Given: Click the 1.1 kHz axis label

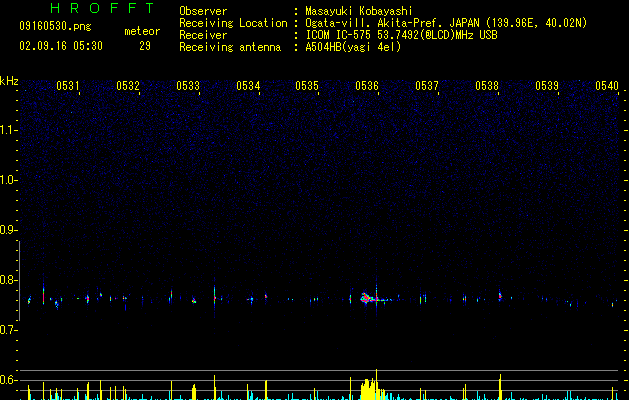Looking at the screenshot, I should (8, 130).
